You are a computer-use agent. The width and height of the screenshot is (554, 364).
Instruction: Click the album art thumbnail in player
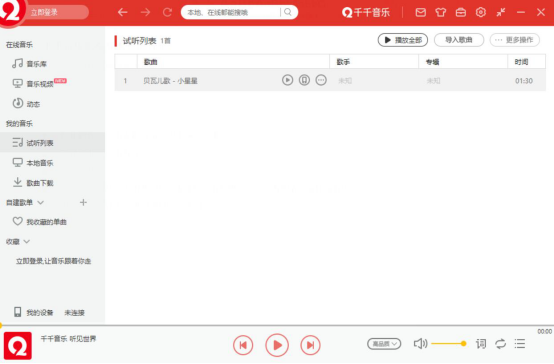point(18,346)
